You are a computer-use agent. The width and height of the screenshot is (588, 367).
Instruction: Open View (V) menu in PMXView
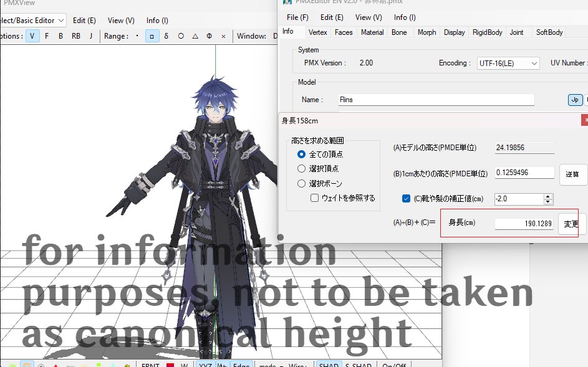point(121,20)
